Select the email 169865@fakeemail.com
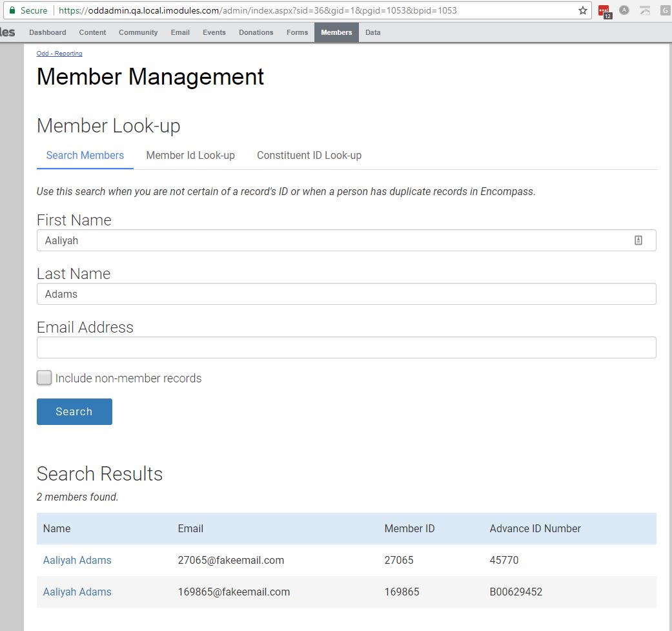The image size is (672, 631). pyautogui.click(x=234, y=592)
